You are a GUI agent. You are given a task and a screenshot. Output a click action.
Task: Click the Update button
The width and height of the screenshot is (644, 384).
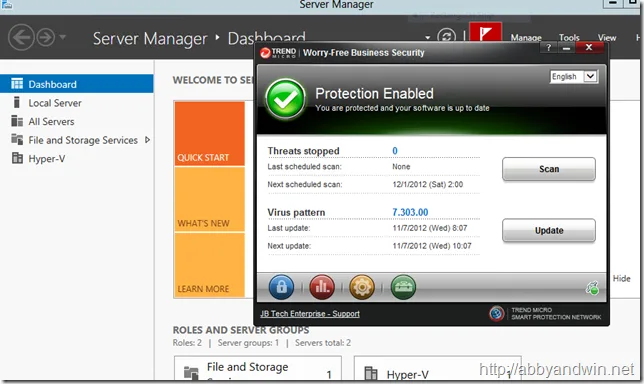click(x=549, y=230)
